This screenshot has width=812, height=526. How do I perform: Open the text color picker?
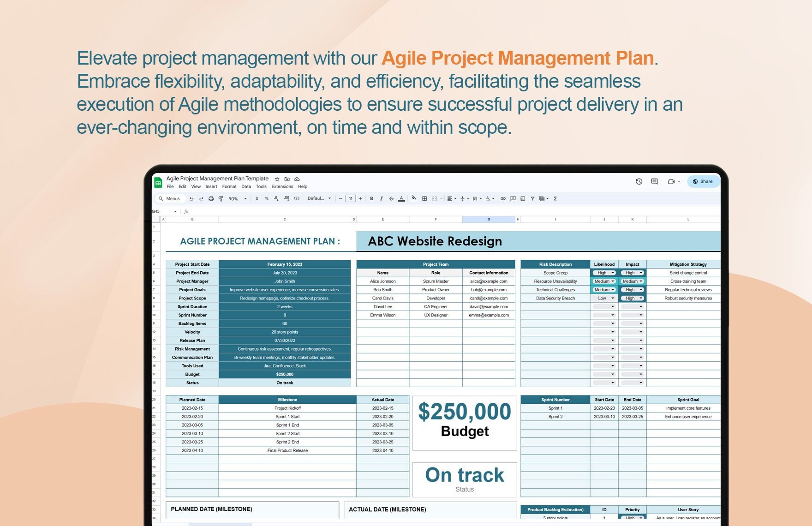point(401,198)
